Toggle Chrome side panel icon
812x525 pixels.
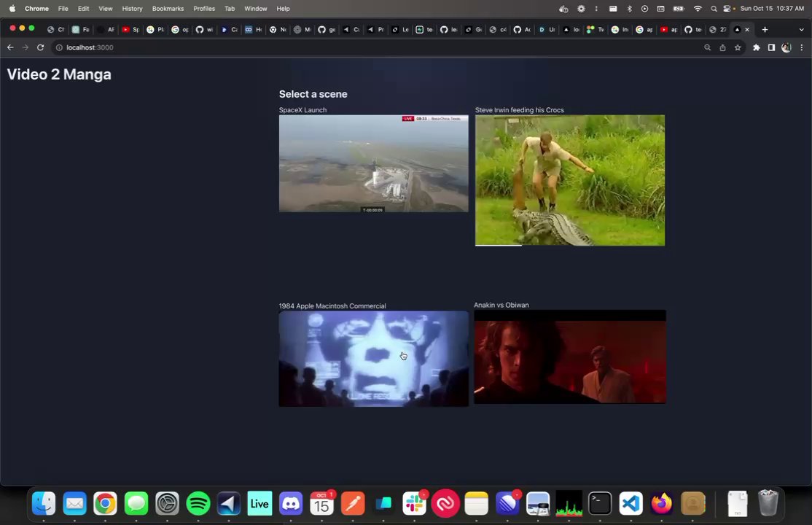point(771,47)
